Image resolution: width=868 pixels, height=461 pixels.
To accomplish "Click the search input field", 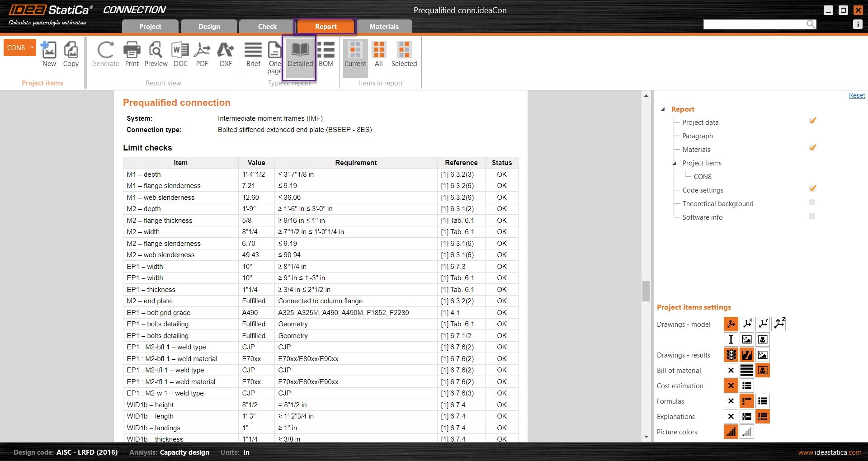I will (x=754, y=24).
